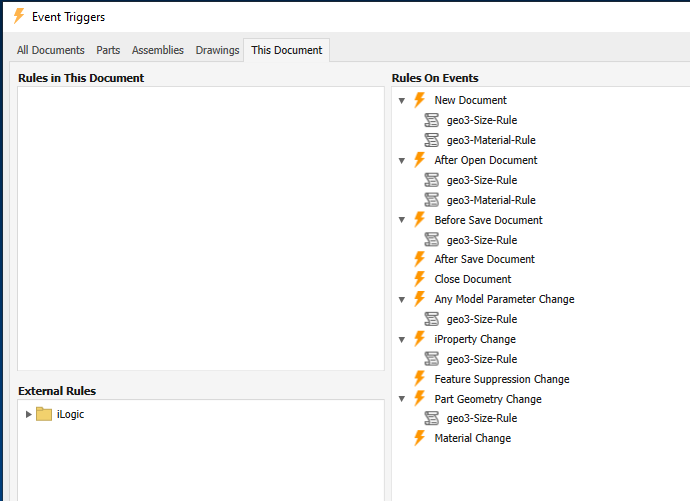Collapse the iProperty Change event node
The width and height of the screenshot is (690, 501).
pos(402,339)
